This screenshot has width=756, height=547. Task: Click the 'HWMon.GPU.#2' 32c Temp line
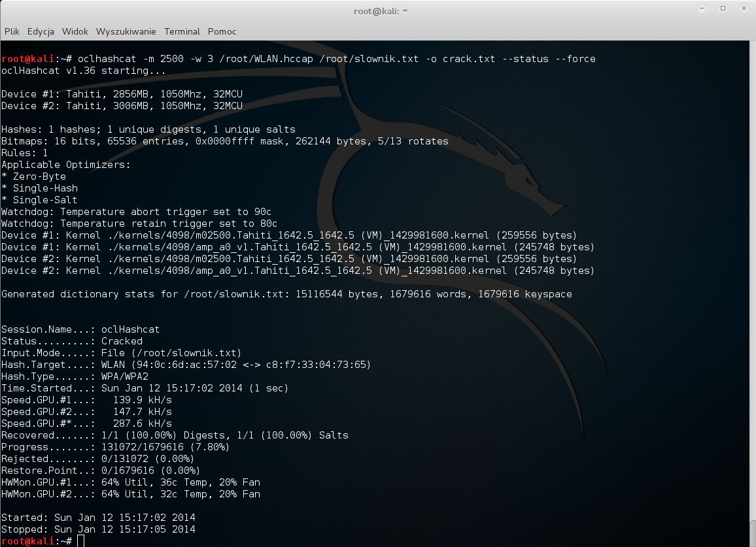tap(131, 494)
